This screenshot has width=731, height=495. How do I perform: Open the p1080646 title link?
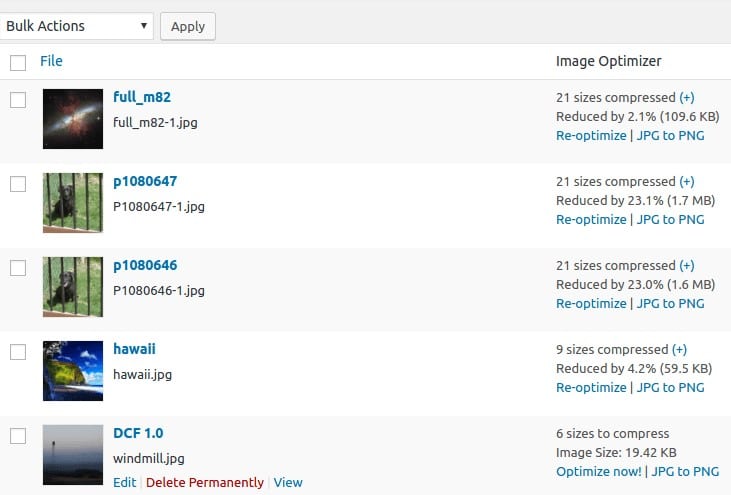tap(145, 265)
